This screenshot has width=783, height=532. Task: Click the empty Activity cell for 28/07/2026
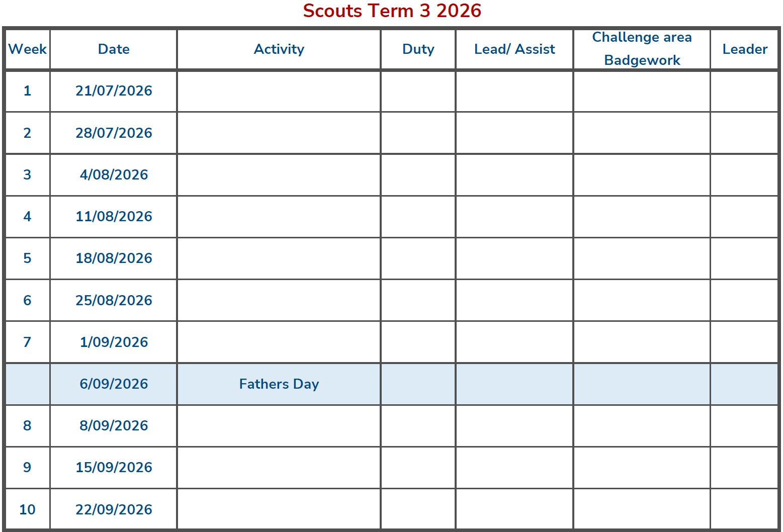(279, 133)
